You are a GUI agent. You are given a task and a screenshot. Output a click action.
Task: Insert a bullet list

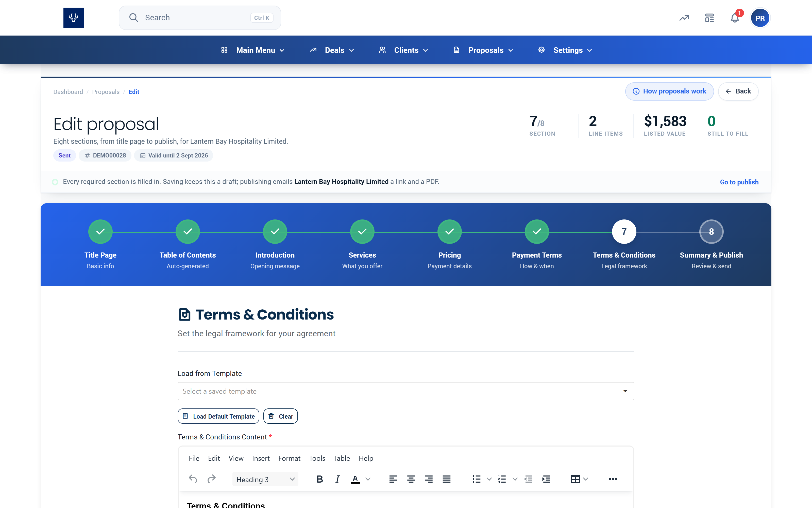tap(477, 479)
